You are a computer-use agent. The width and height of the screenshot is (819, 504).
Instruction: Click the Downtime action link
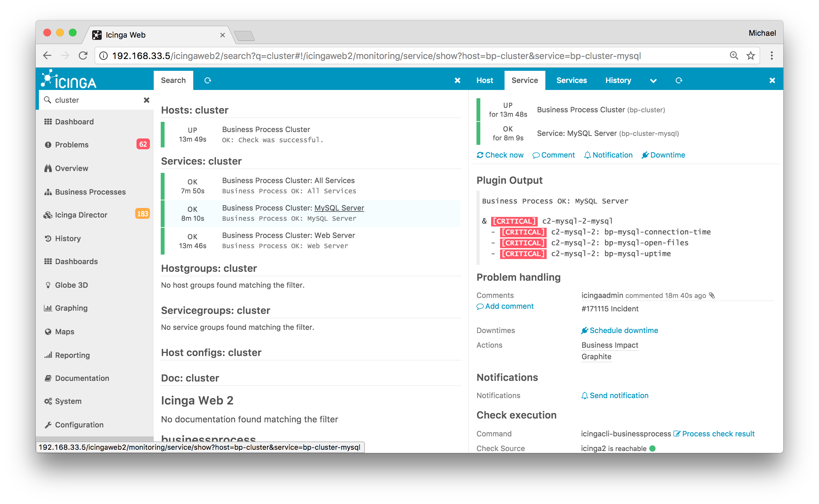(x=663, y=155)
